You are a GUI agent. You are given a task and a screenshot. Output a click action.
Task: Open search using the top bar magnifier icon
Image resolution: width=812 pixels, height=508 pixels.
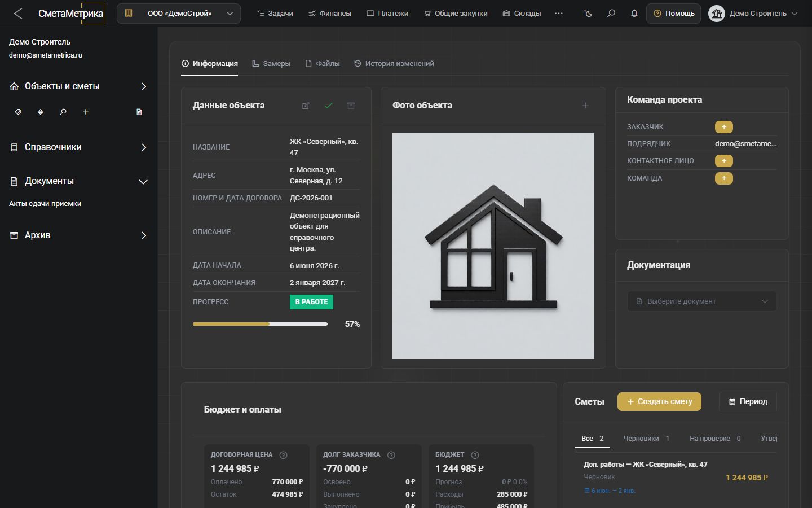pyautogui.click(x=611, y=14)
